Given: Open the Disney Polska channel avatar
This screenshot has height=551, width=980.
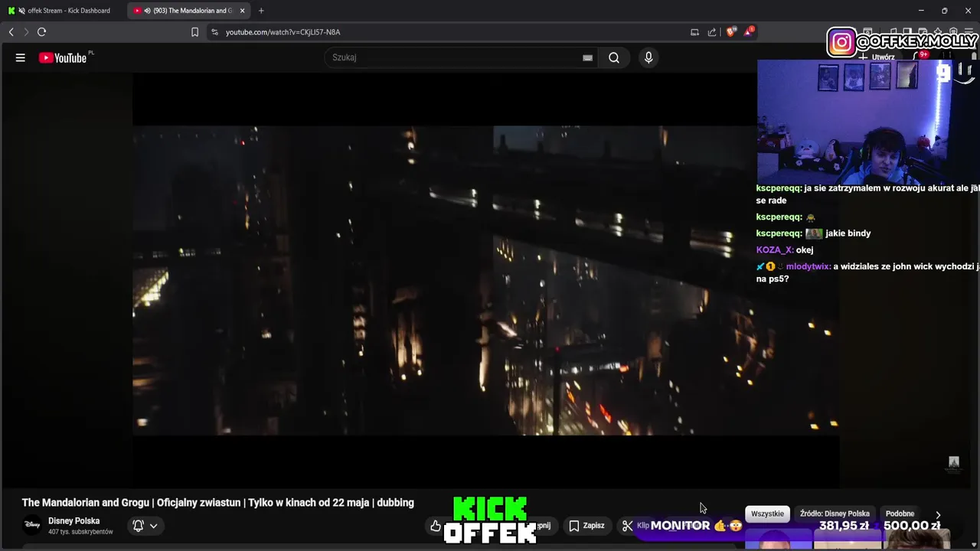Looking at the screenshot, I should point(32,525).
